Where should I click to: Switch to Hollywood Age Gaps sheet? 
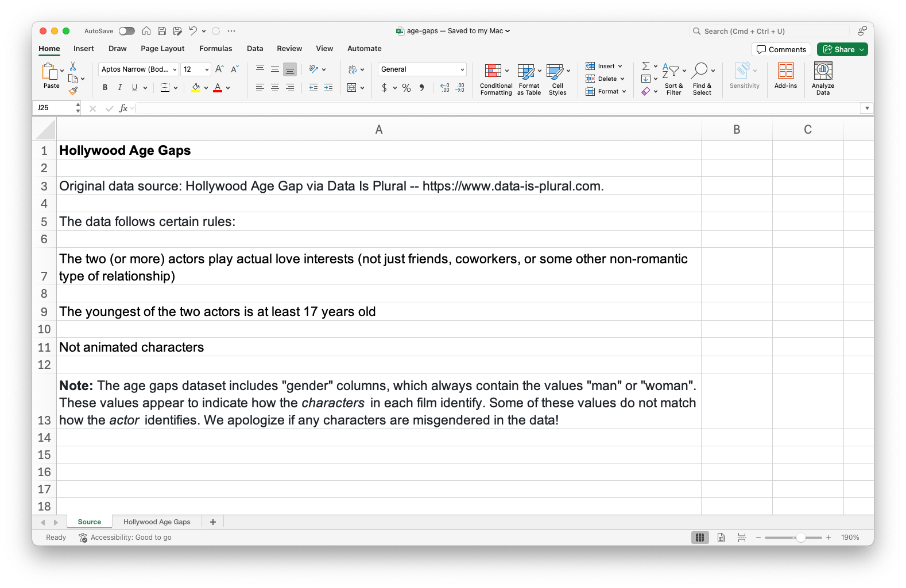[157, 522]
